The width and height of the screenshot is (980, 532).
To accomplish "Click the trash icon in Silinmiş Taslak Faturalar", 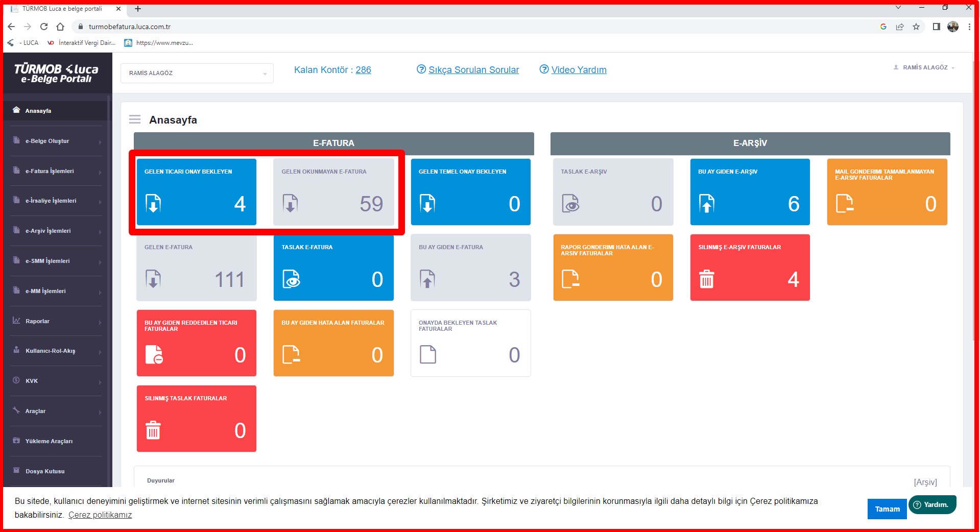I will click(153, 430).
